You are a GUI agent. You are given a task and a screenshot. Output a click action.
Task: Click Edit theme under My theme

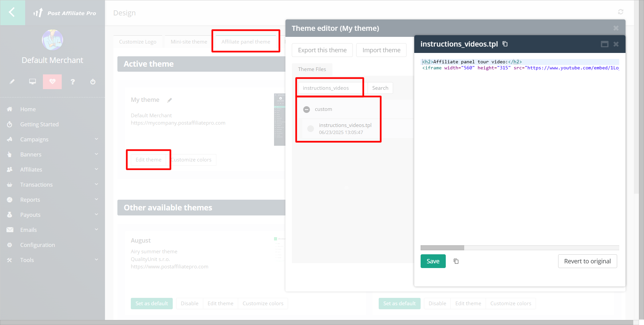tap(149, 160)
